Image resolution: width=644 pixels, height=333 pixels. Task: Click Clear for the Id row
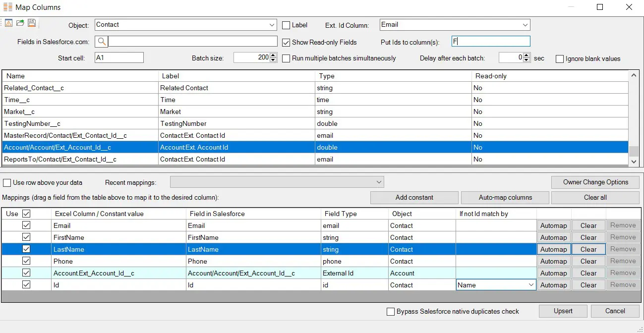pos(588,285)
